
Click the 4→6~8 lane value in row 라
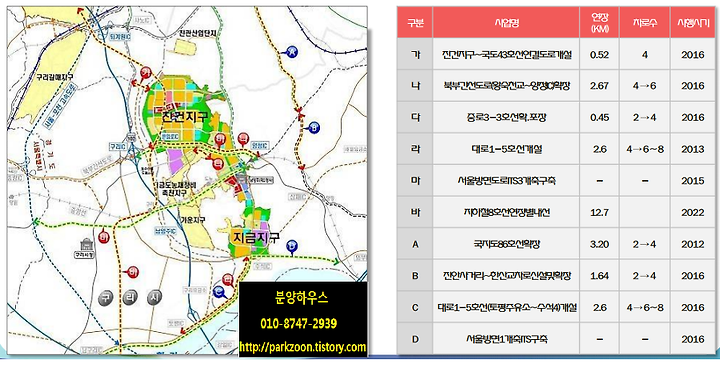pyautogui.click(x=644, y=149)
